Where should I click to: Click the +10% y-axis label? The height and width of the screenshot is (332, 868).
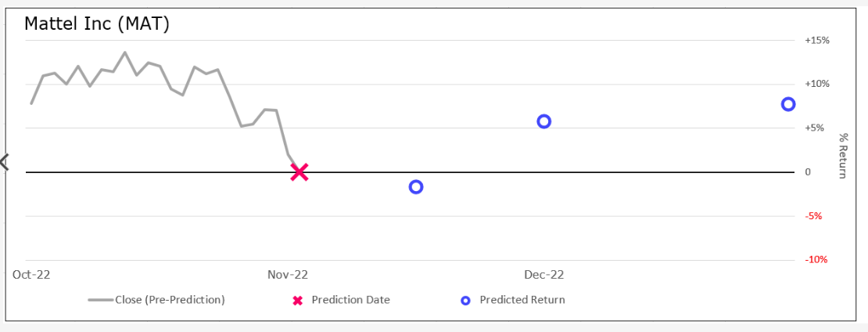(816, 84)
